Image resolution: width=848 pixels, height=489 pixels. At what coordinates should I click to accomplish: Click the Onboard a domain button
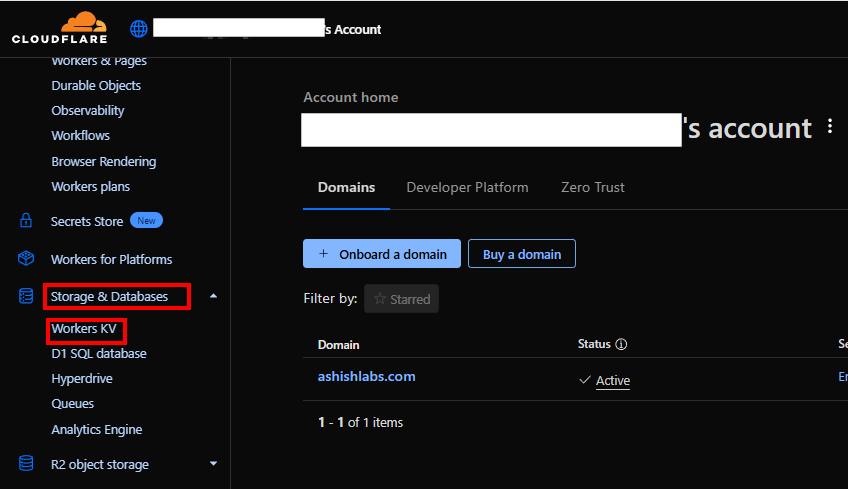click(x=382, y=254)
